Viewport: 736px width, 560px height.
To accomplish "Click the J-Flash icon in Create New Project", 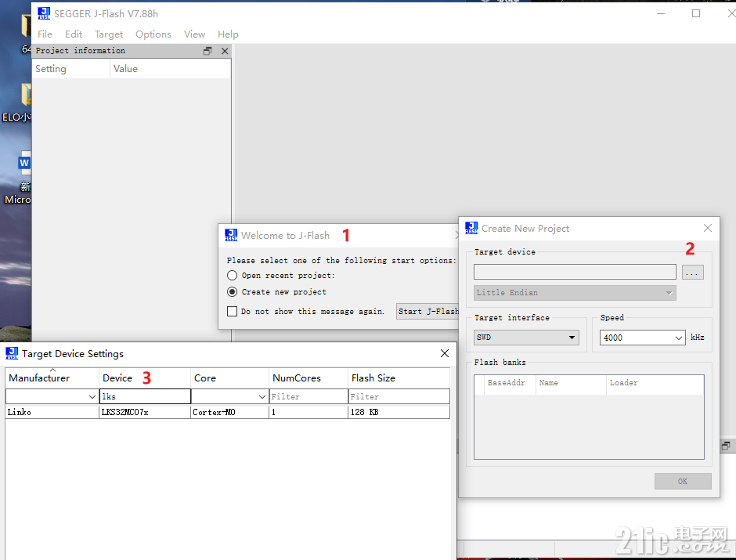I will (x=471, y=228).
